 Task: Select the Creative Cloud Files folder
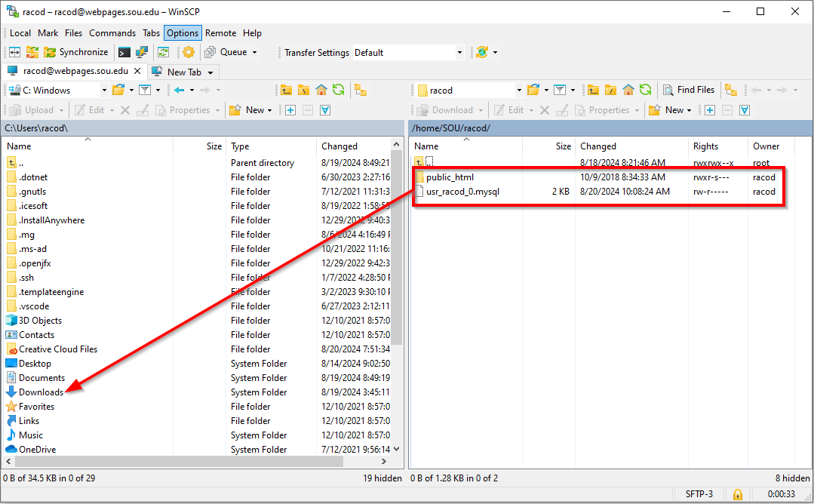[x=58, y=349]
